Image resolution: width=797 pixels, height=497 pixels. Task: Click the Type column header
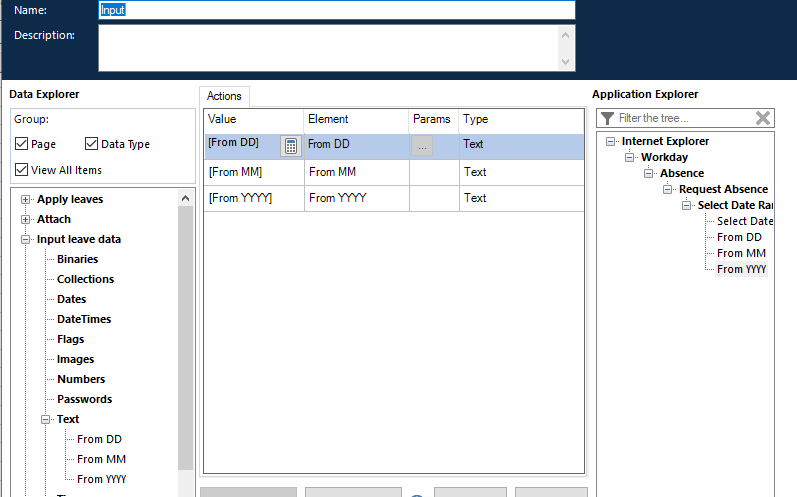(x=521, y=119)
